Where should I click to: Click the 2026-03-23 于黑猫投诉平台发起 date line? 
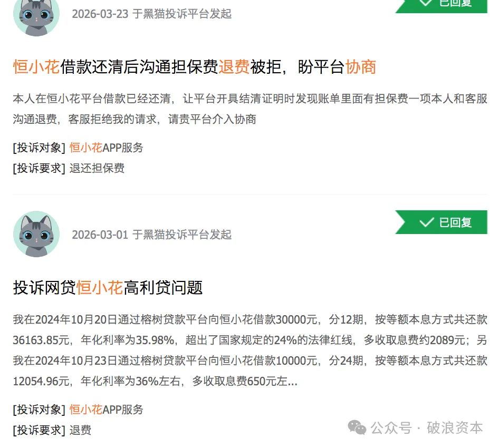pyautogui.click(x=152, y=14)
